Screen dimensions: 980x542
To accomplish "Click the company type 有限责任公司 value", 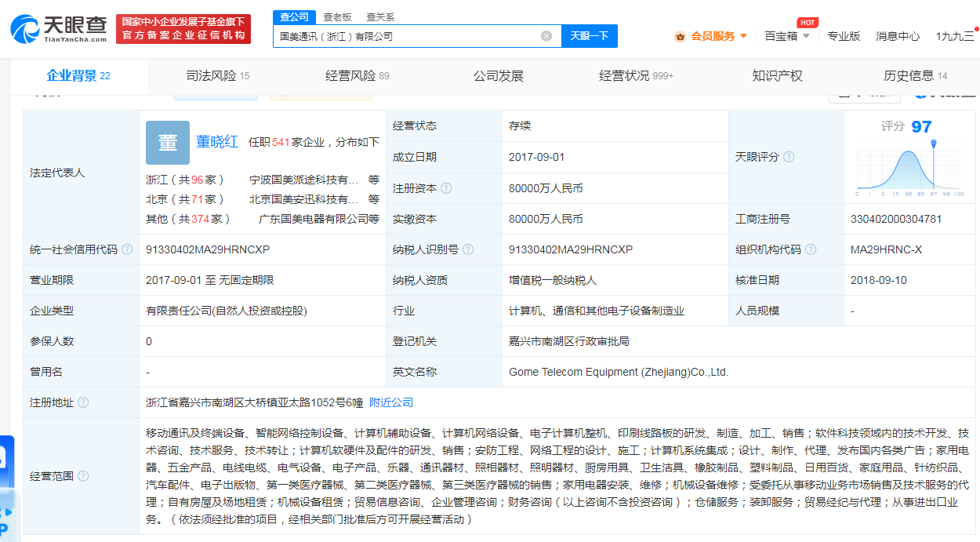I will 227,311.
